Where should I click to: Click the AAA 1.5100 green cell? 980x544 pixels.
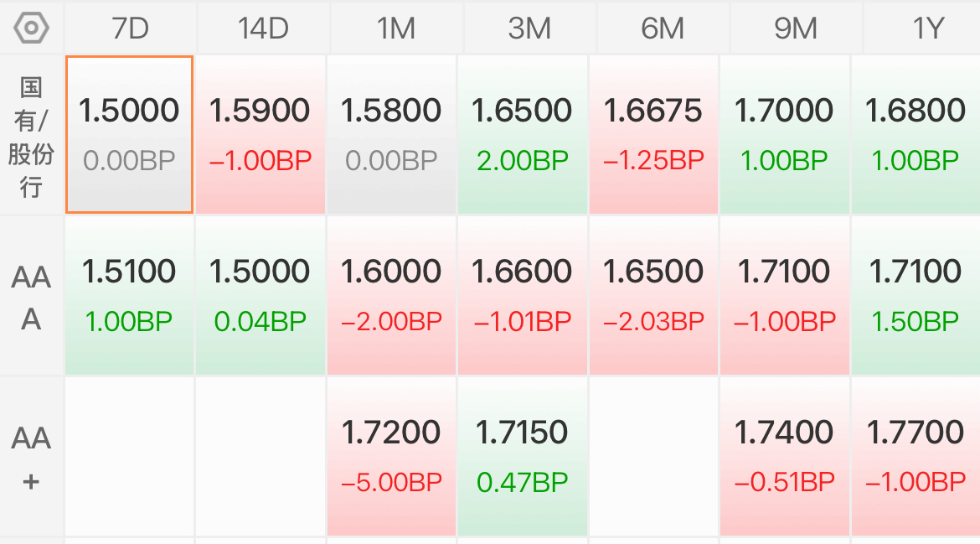(129, 296)
